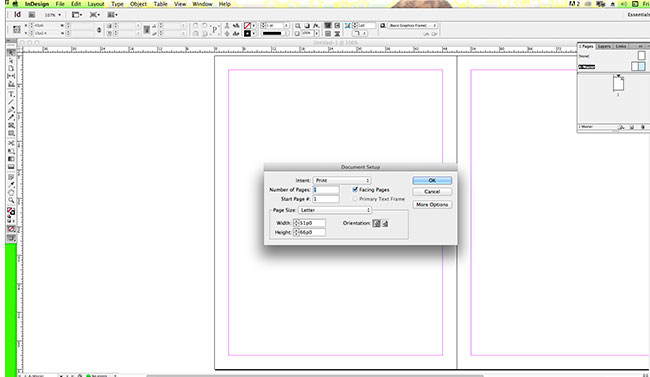Click the Height input field
This screenshot has width=650, height=377.
312,233
